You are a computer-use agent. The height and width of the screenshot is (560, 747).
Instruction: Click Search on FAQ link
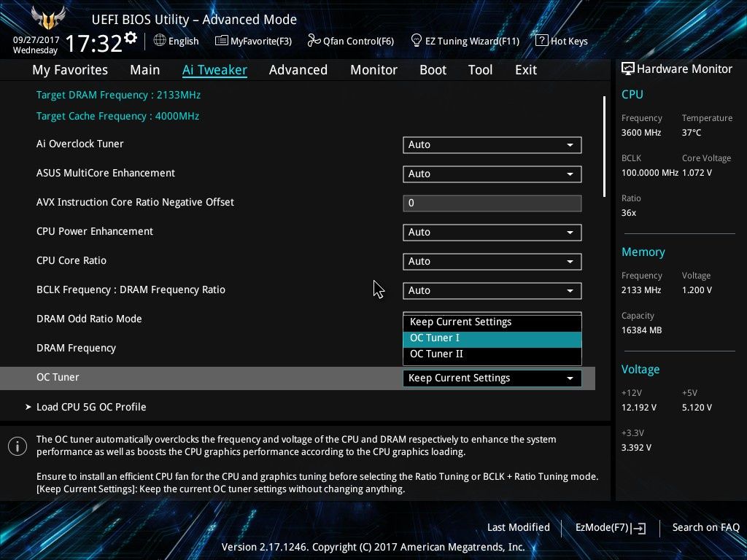click(x=705, y=527)
